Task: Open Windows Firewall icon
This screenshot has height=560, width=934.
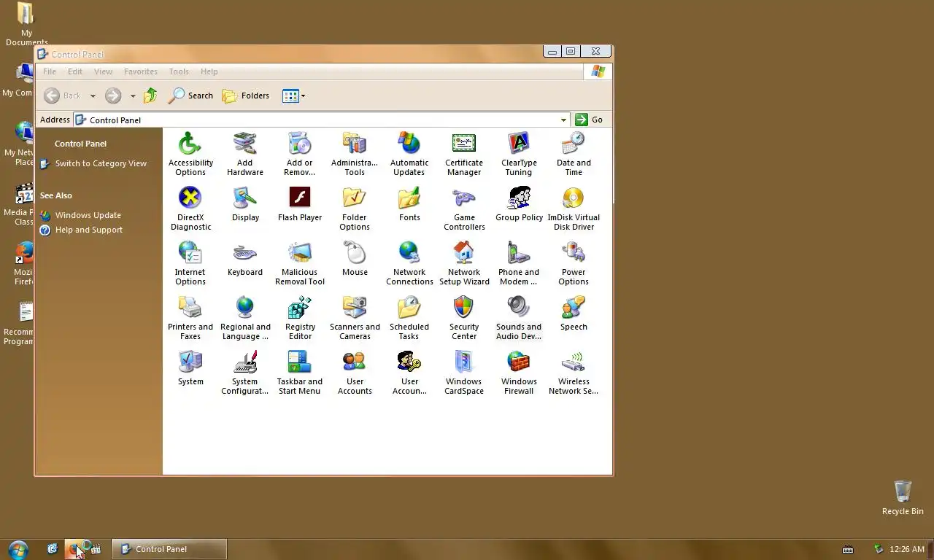Action: (x=519, y=373)
